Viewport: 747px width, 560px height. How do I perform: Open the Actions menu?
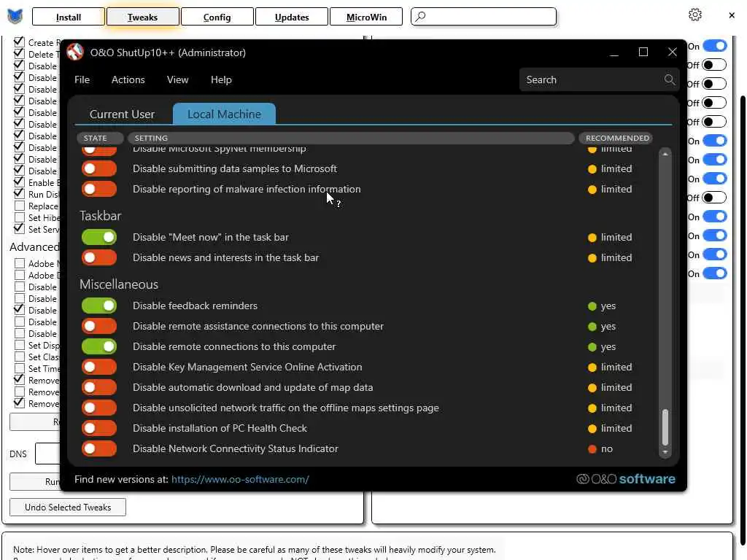tap(128, 79)
